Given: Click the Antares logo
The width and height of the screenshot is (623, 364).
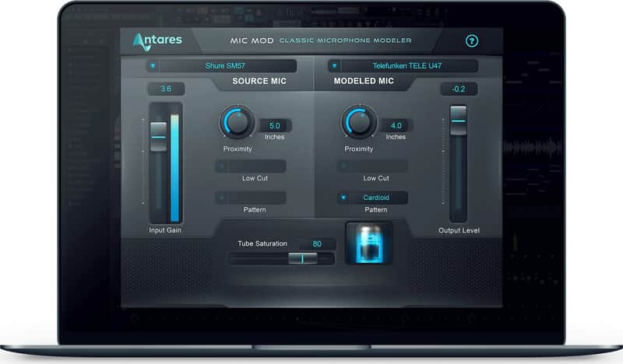Looking at the screenshot, I should coord(157,41).
